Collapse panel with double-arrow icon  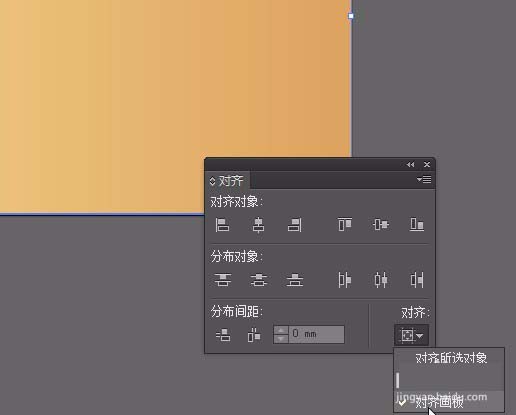pyautogui.click(x=410, y=165)
